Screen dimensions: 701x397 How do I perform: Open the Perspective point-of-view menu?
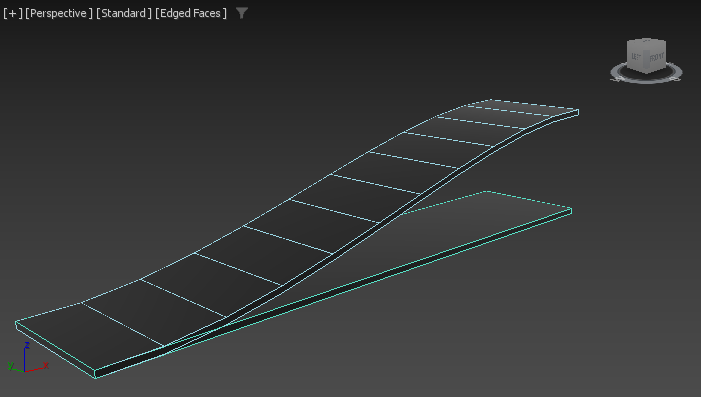click(59, 13)
